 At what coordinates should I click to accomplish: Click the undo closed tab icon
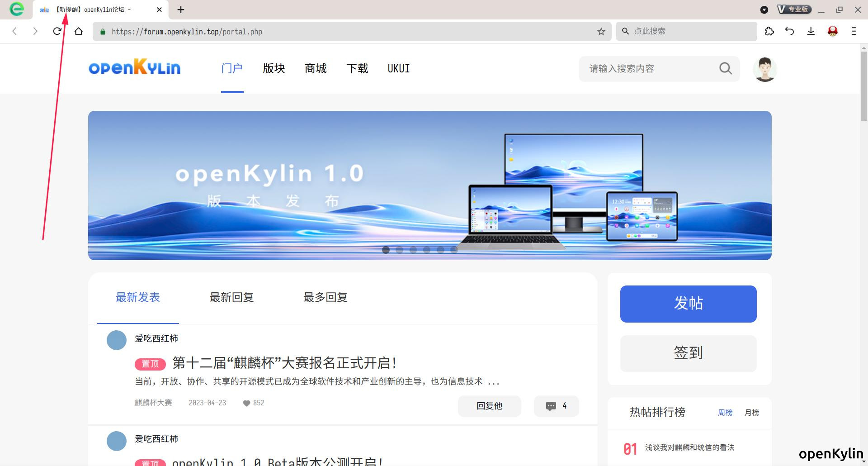(x=789, y=31)
